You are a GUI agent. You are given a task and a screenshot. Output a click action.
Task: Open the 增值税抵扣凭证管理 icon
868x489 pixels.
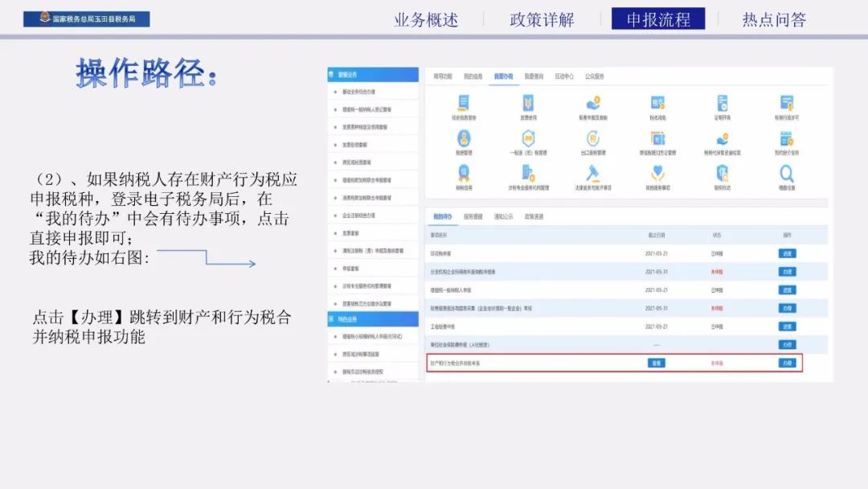657,138
